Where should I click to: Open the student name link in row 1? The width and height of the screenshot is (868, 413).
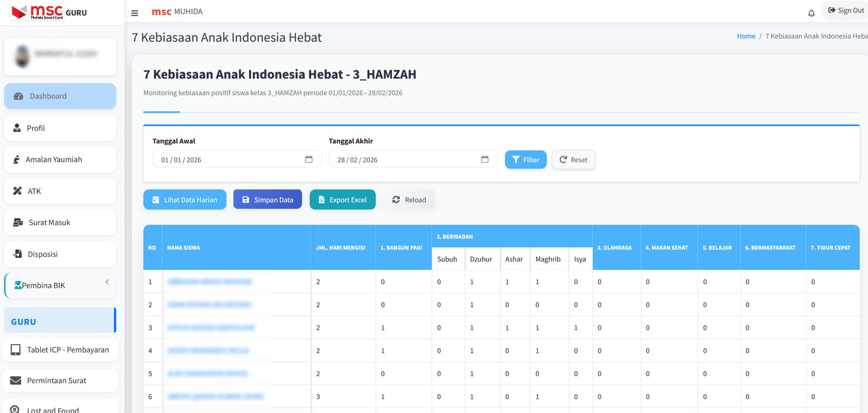(x=209, y=282)
